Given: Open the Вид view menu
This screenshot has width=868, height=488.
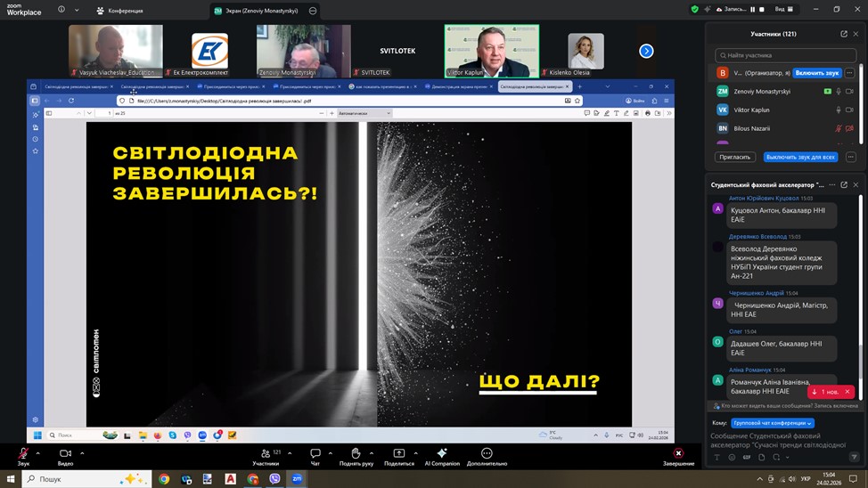Looking at the screenshot, I should [x=784, y=10].
